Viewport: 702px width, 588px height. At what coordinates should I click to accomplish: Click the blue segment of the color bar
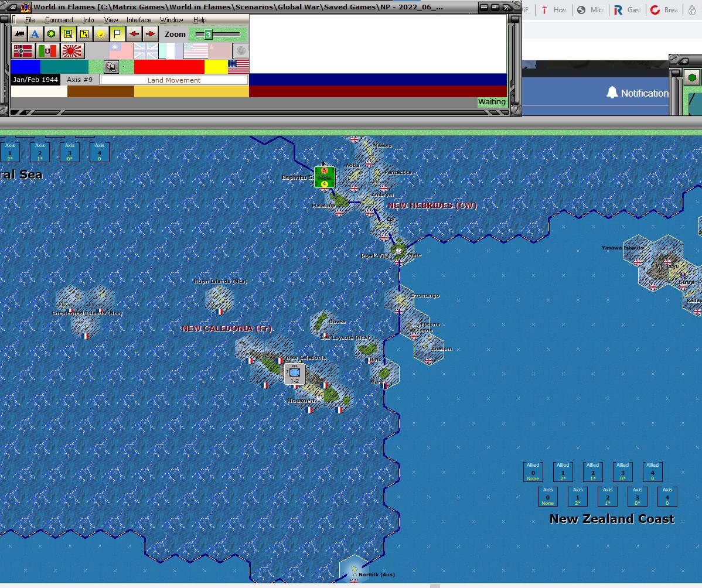click(26, 67)
